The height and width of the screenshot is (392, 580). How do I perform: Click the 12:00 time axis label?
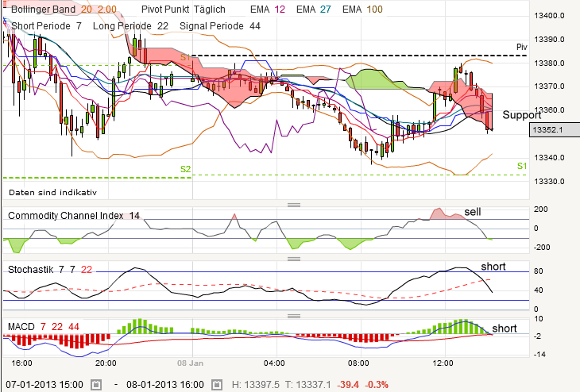pyautogui.click(x=443, y=363)
